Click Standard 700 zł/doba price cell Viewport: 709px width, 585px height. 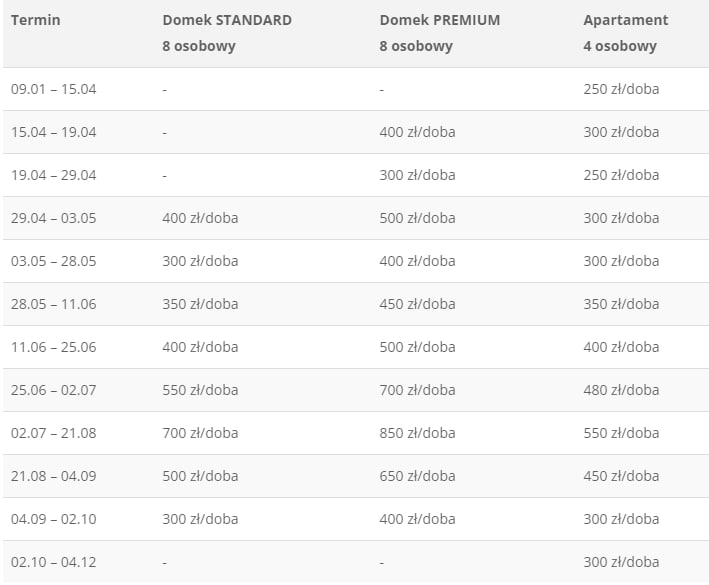(x=200, y=433)
